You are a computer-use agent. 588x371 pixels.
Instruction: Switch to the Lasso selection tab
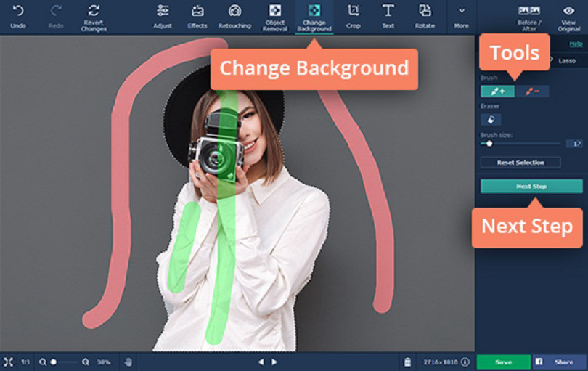coord(566,60)
